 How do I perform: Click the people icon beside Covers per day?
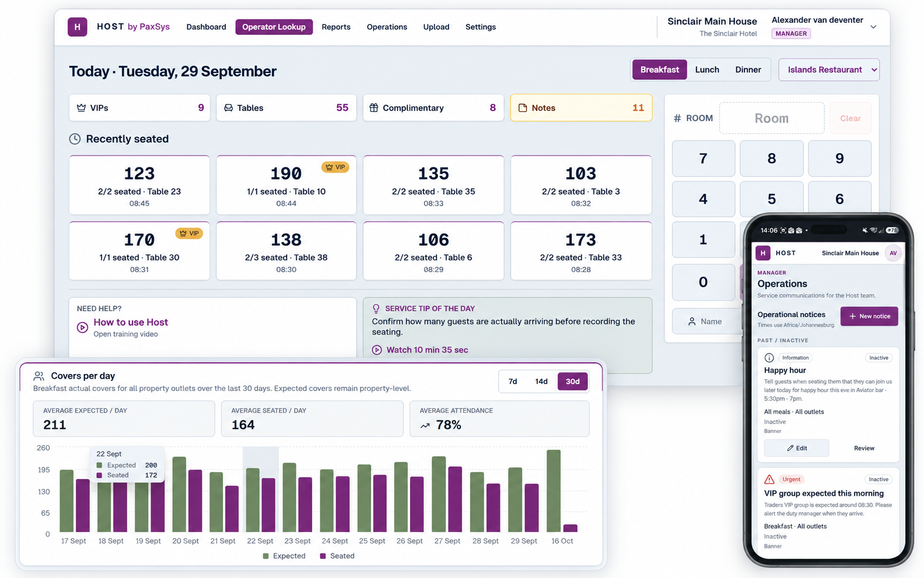(x=39, y=376)
